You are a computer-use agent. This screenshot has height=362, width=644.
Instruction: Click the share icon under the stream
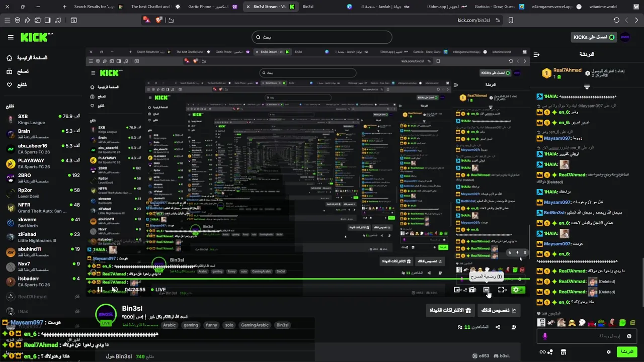tap(498, 327)
